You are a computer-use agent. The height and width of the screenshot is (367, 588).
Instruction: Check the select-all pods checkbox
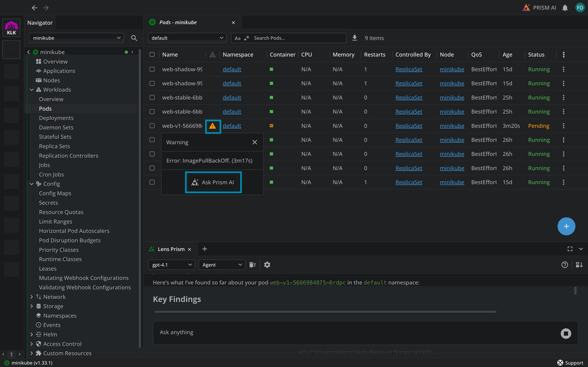click(152, 54)
